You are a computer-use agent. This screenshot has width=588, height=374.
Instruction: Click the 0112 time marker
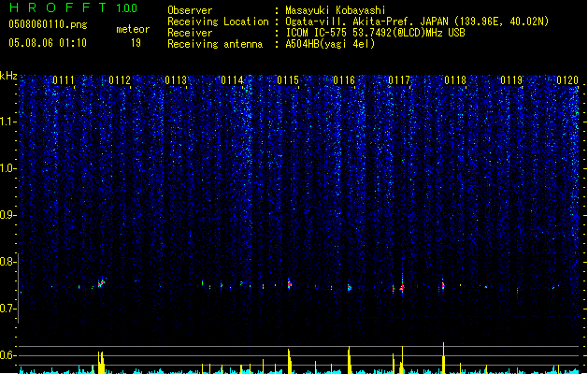[x=120, y=80]
